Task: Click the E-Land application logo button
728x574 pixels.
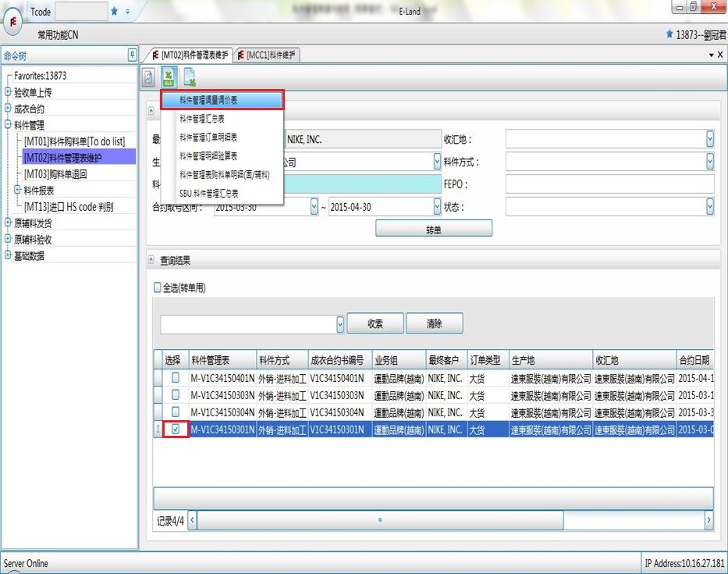Action: pos(15,21)
